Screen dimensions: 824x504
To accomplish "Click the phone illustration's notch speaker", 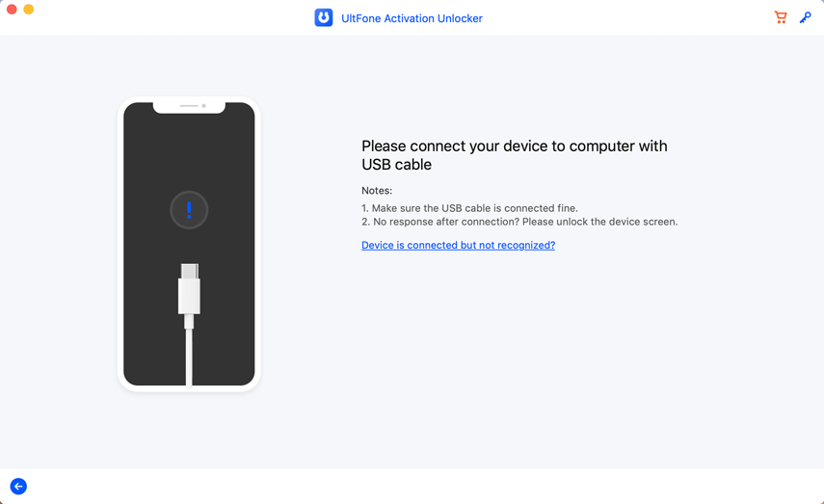I will [188, 106].
